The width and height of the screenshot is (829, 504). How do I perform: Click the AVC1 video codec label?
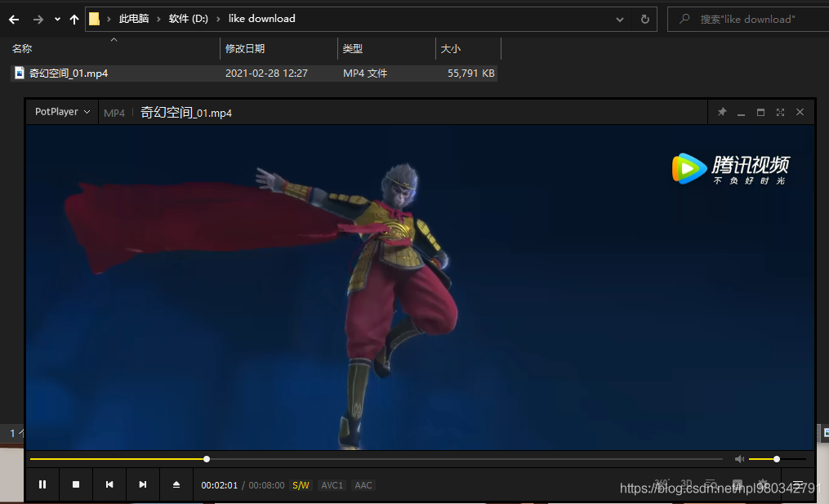pyautogui.click(x=332, y=485)
